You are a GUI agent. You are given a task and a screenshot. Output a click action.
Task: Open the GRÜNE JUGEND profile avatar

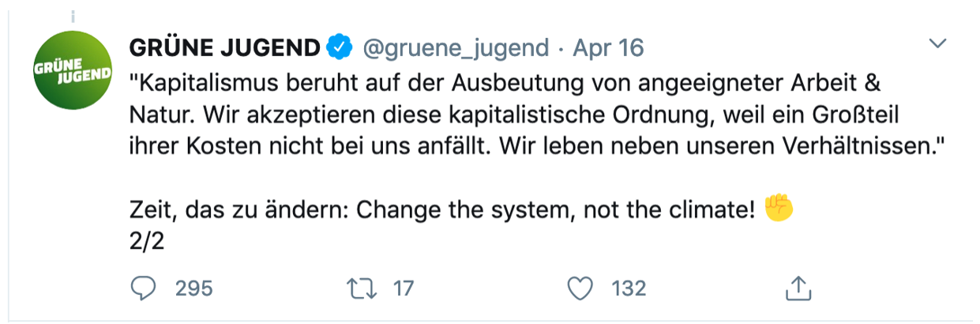click(x=70, y=73)
